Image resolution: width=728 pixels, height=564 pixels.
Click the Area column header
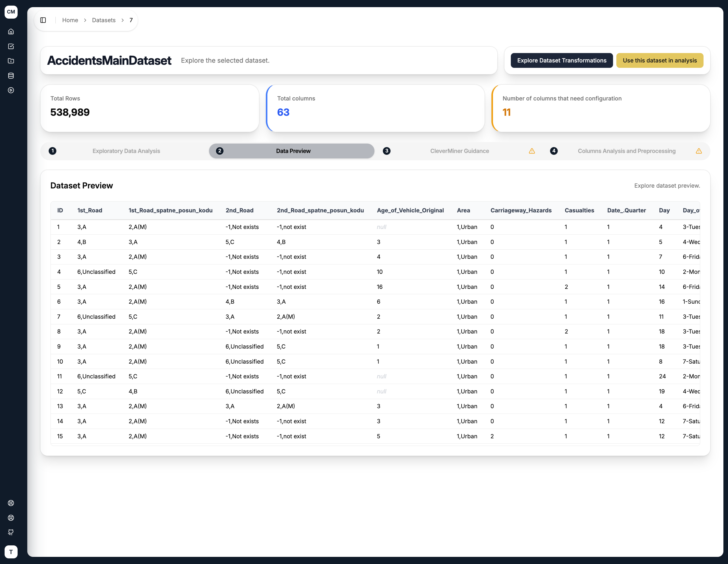coord(463,210)
